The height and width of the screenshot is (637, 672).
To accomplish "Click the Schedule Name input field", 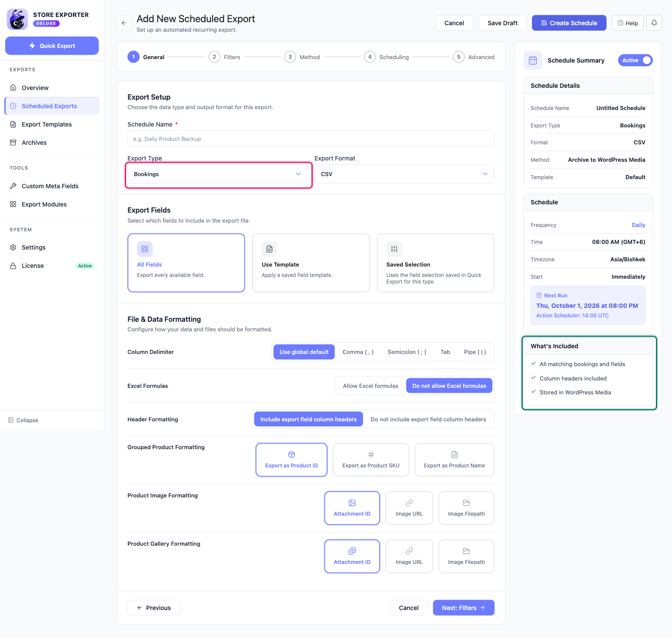I will click(x=311, y=139).
